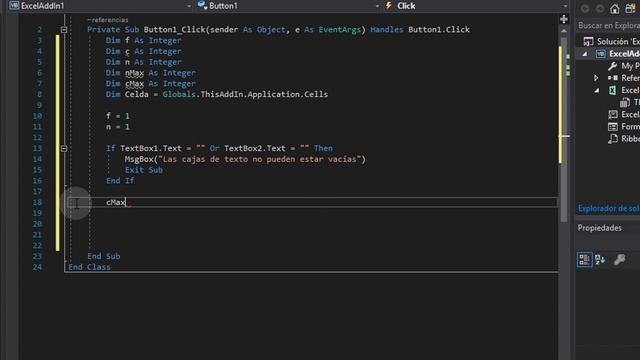Click the forward arrow in Solution Explorer toolbar
The image size is (640, 360).
tap(600, 9)
